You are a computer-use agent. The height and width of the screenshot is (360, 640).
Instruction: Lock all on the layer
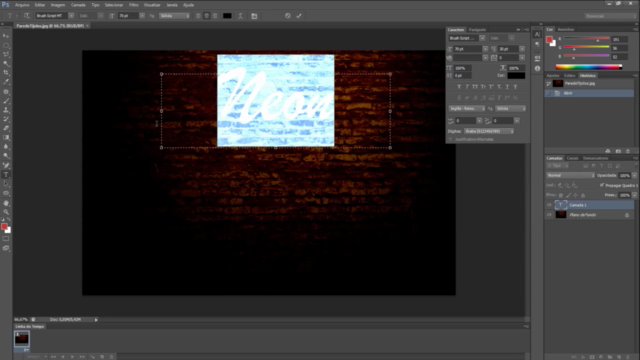583,195
